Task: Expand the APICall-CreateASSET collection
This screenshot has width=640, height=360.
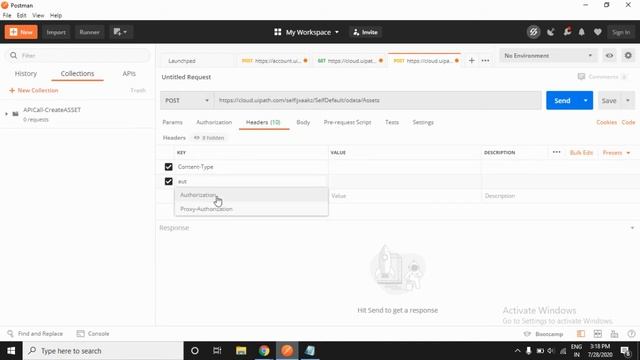Action: pos(6,114)
